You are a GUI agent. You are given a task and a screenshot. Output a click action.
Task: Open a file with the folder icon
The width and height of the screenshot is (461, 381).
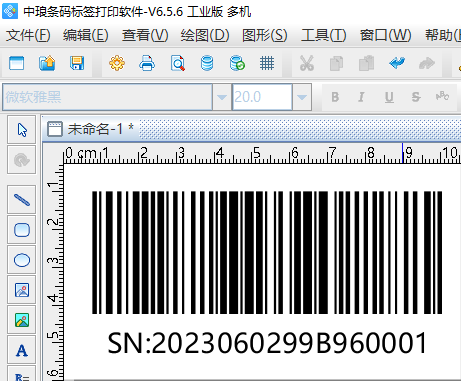pyautogui.click(x=47, y=63)
